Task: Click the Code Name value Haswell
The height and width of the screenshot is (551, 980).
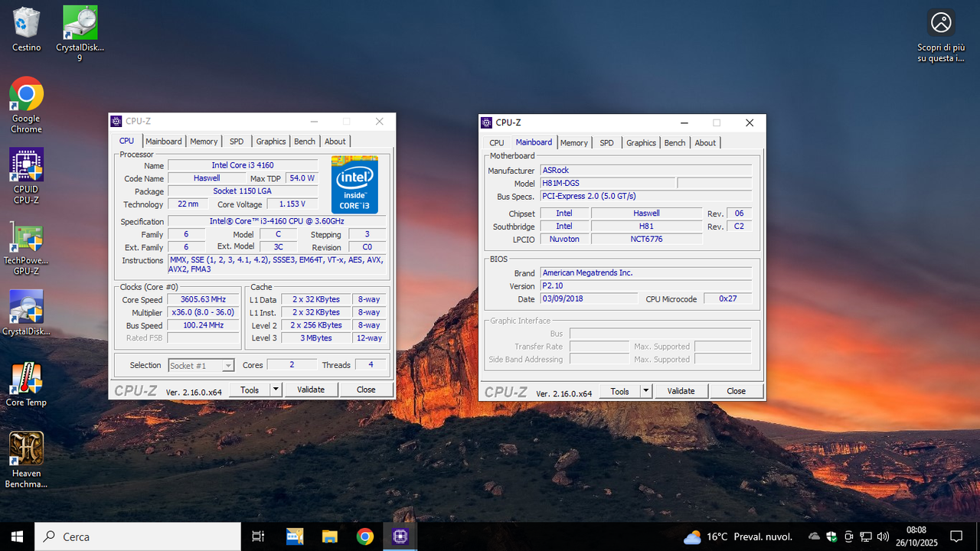Action: click(x=207, y=178)
